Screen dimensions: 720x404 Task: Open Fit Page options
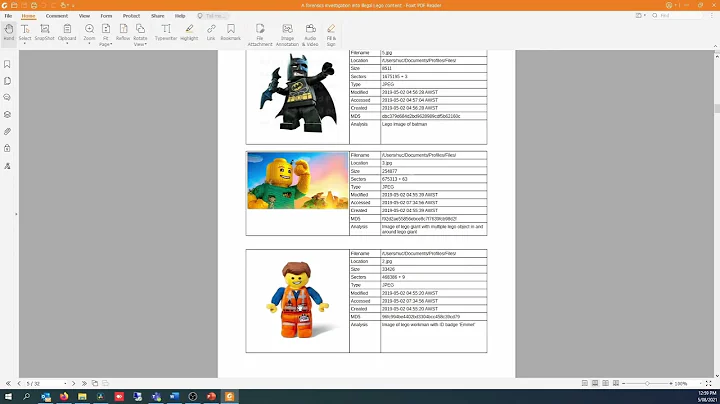coord(106,35)
